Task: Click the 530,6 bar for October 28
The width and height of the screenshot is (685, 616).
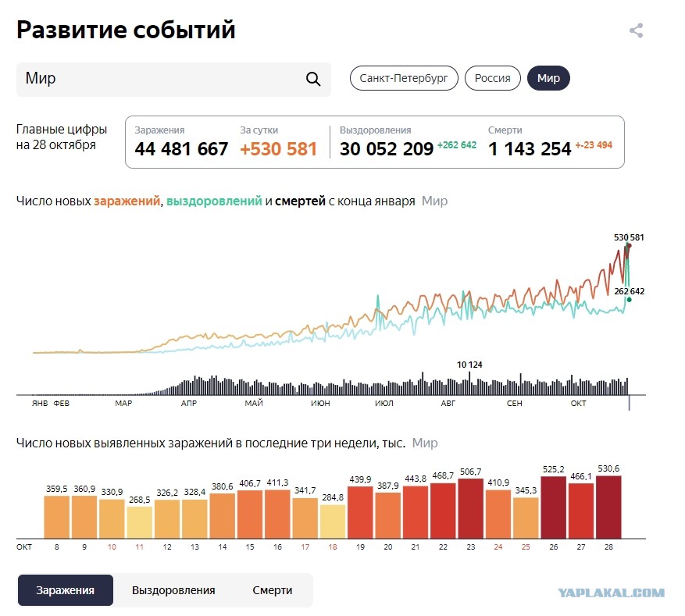Action: coord(608,507)
